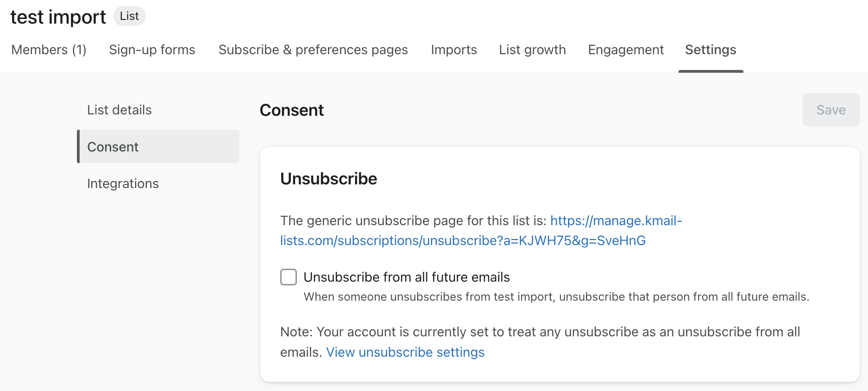Click the Save button
This screenshot has height=391, width=868.
(830, 110)
